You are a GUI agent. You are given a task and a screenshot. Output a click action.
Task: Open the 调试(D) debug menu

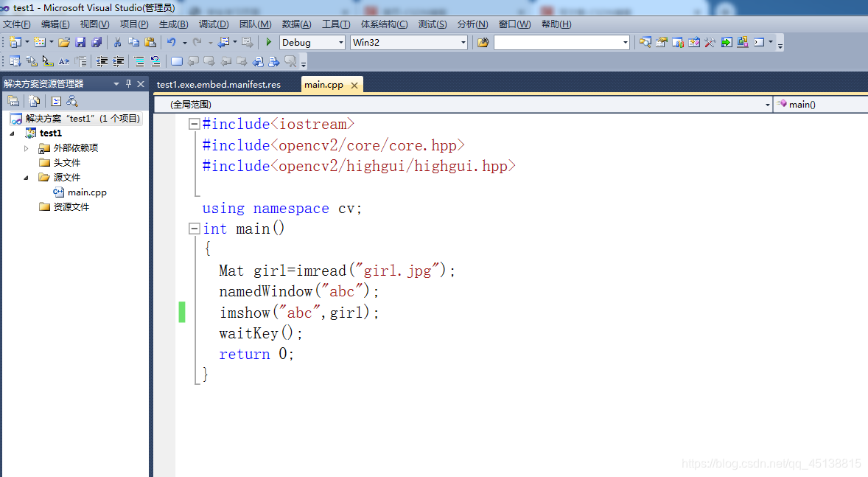pos(214,24)
